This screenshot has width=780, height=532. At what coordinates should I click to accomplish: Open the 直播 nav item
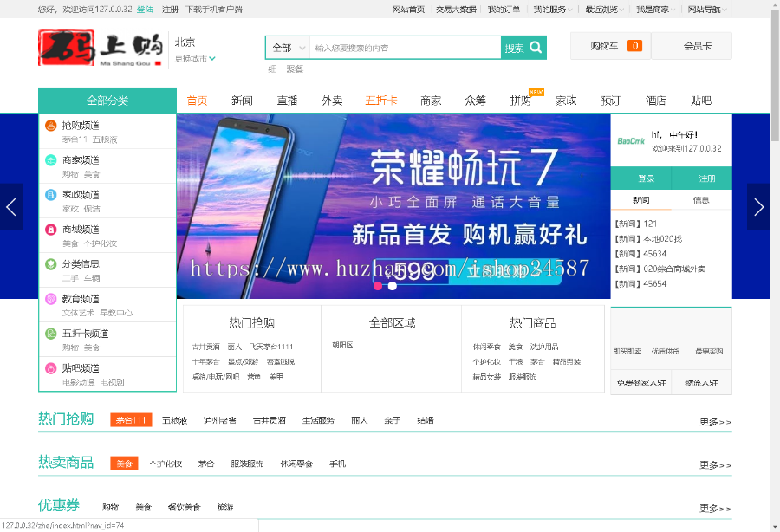287,101
